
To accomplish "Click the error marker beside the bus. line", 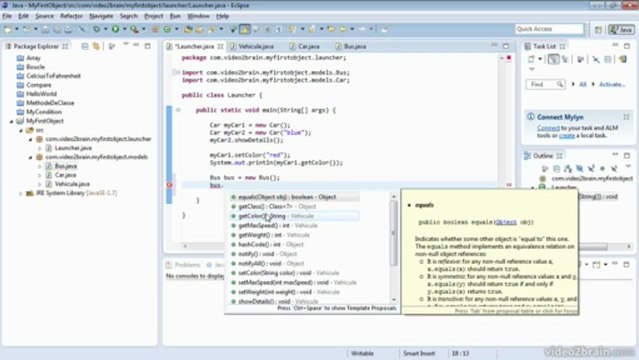I will (170, 185).
